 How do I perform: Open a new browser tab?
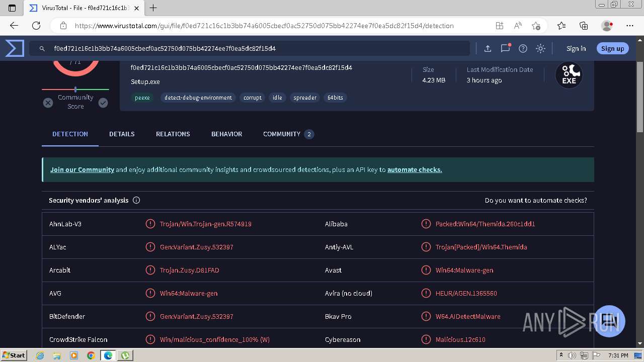[x=153, y=8]
